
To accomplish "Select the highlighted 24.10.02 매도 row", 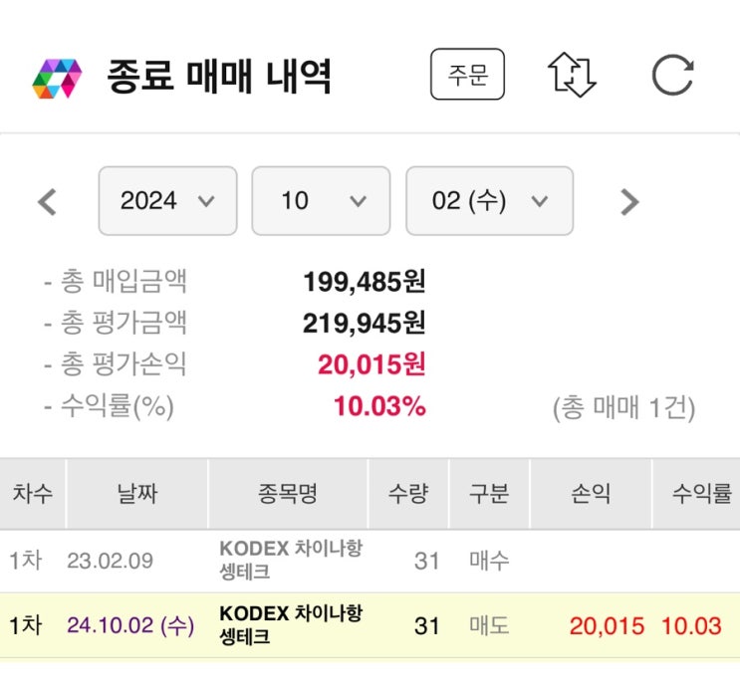I will coord(370,625).
